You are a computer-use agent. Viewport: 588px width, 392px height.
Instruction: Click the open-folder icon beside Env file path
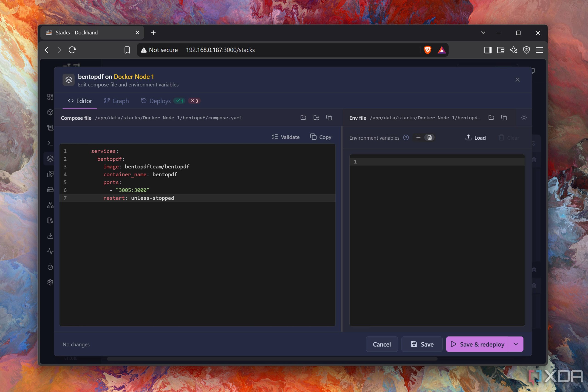491,118
